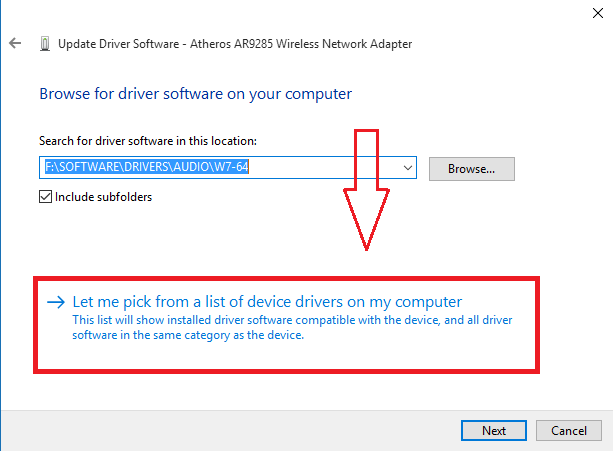Click the device icon beside Update Driver Software

[44, 44]
